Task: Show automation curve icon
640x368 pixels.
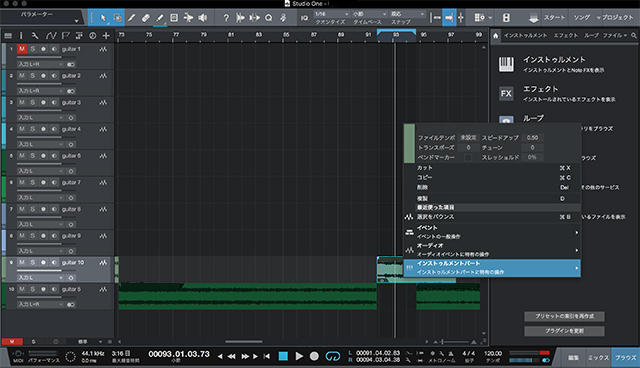Action: 51,36
